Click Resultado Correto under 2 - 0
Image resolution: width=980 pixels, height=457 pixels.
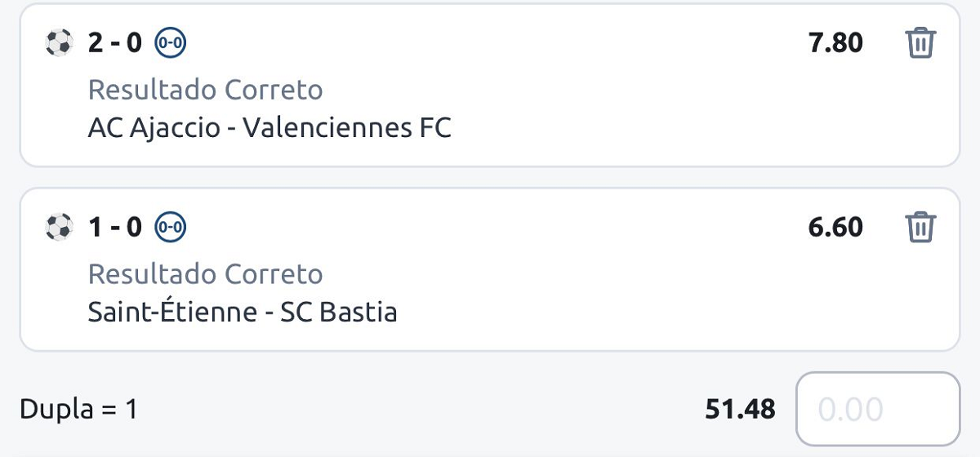coord(205,89)
